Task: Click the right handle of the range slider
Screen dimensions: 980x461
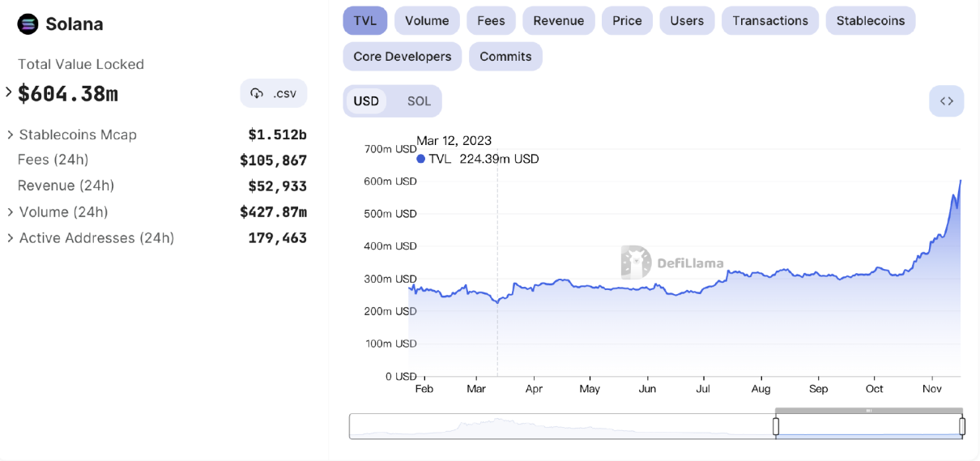Action: 962,426
